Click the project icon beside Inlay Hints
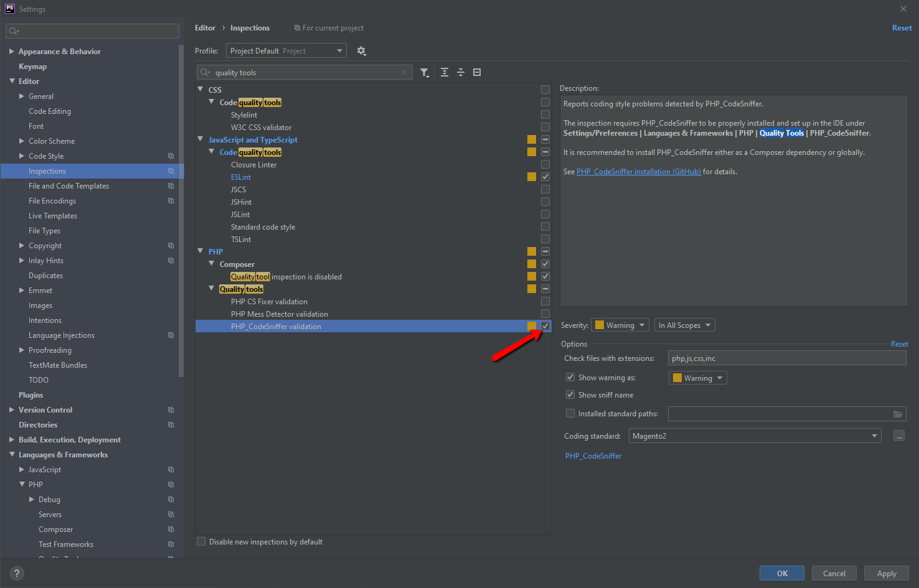This screenshot has width=919, height=588. (171, 261)
